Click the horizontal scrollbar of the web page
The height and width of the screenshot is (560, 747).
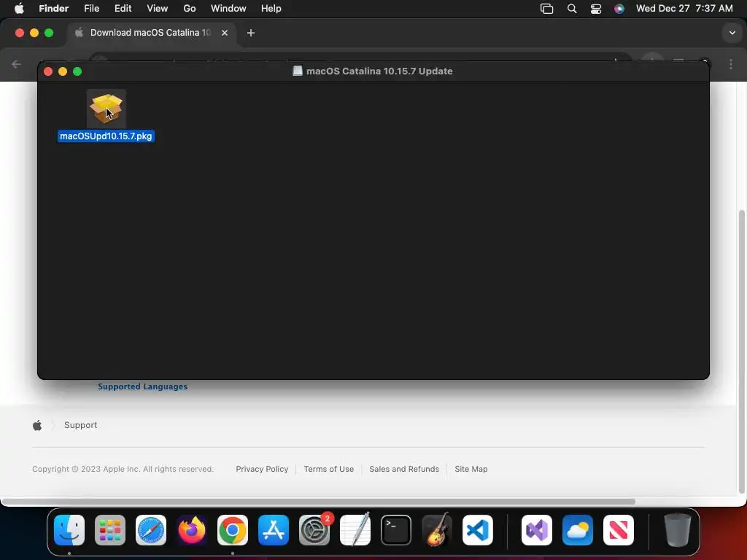(x=318, y=502)
